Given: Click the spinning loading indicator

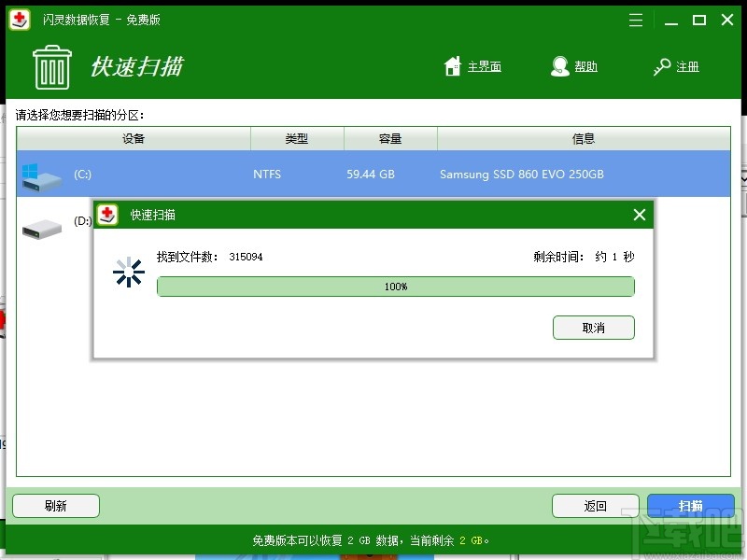Looking at the screenshot, I should 129,273.
